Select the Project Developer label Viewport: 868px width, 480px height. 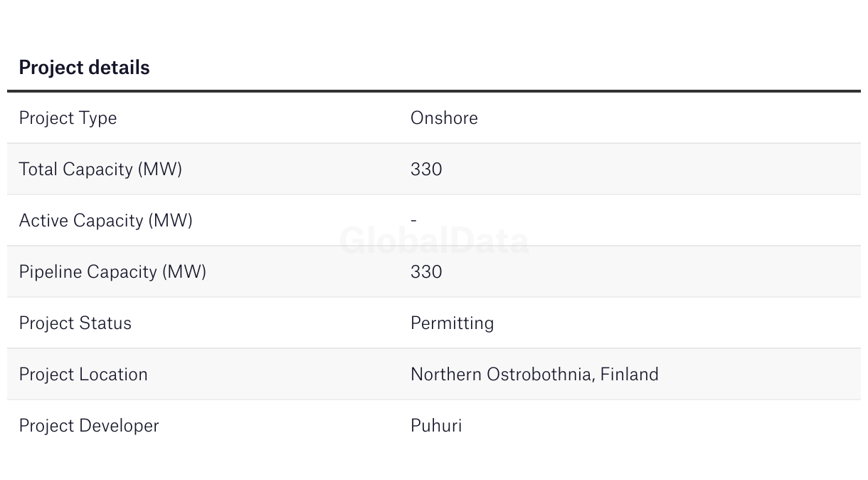89,426
